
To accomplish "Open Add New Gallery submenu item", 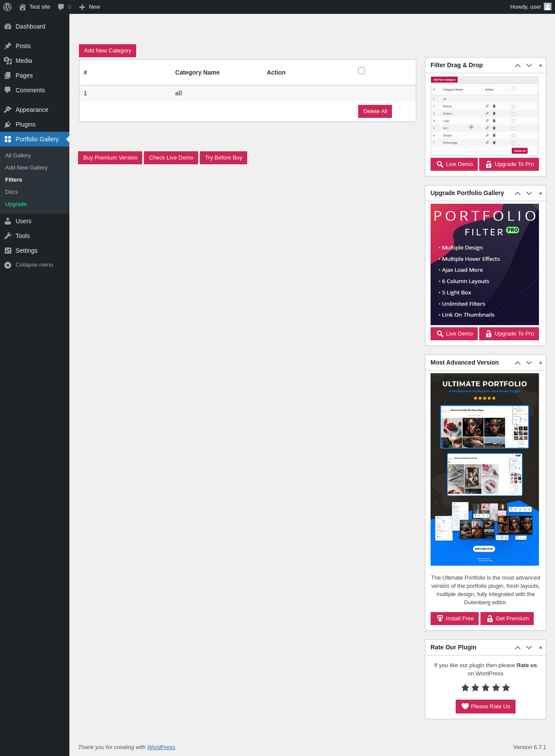I will [x=35, y=168].
